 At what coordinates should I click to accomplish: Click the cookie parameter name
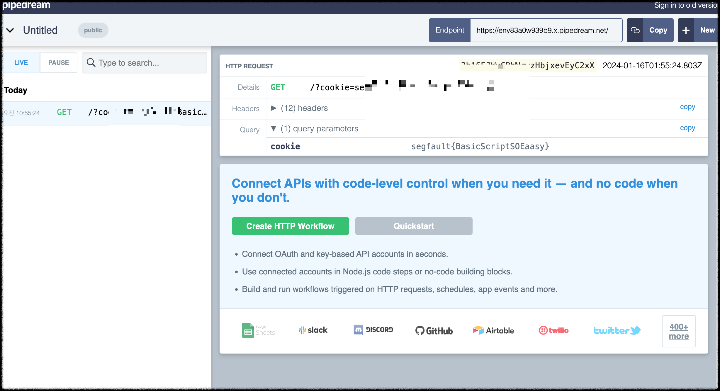click(x=285, y=146)
